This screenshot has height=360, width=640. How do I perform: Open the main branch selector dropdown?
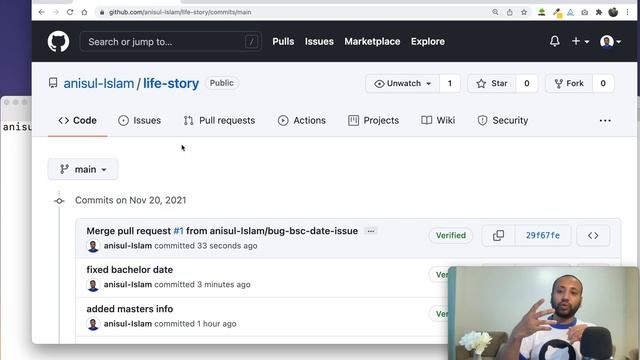click(x=83, y=169)
